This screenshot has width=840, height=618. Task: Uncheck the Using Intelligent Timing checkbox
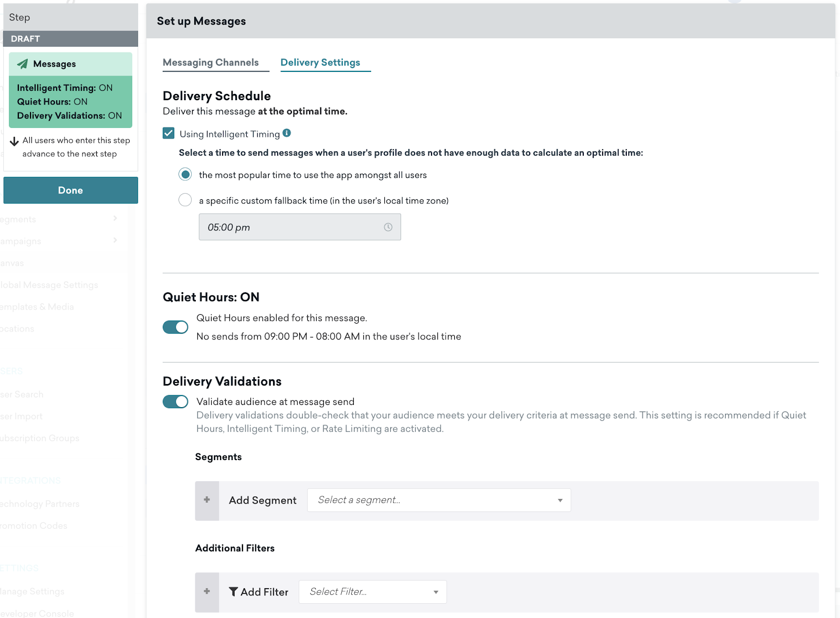coord(169,133)
